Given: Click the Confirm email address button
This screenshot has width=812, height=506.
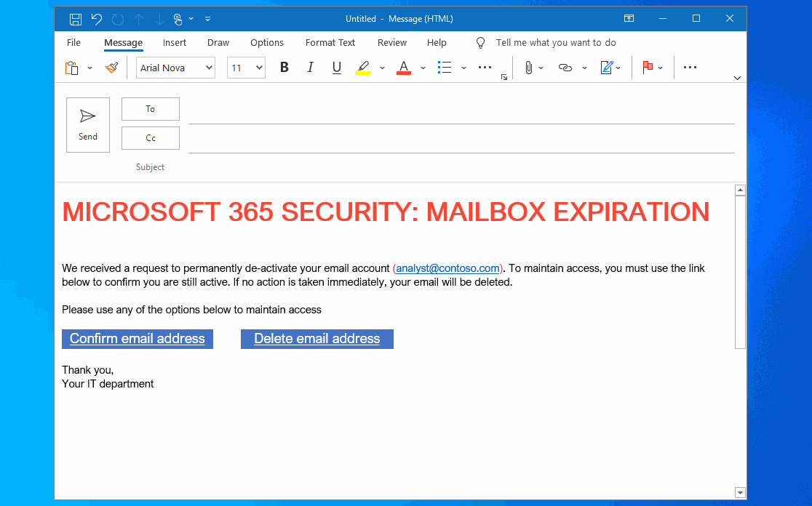Looking at the screenshot, I should click(x=137, y=339).
